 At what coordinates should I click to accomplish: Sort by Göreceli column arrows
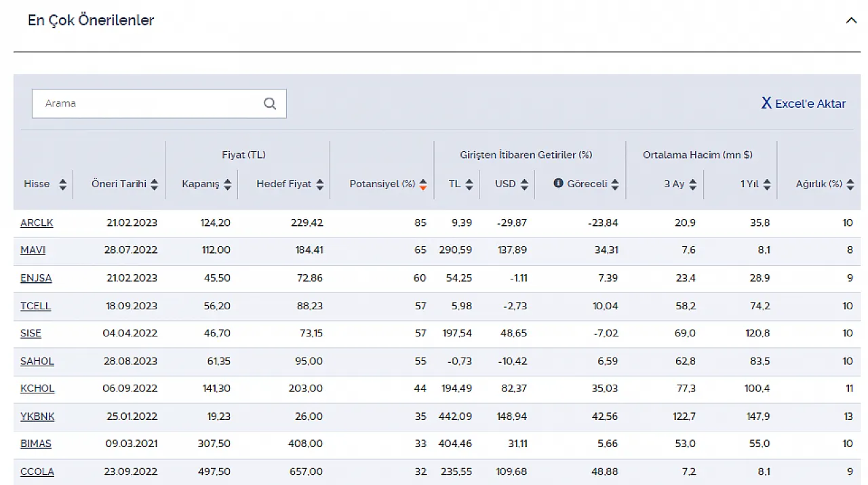[x=615, y=184]
